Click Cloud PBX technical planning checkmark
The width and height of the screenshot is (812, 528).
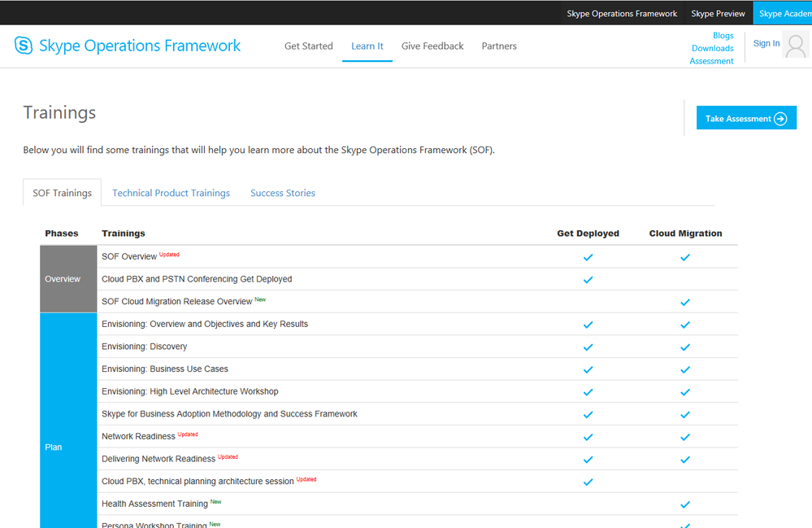(x=588, y=482)
